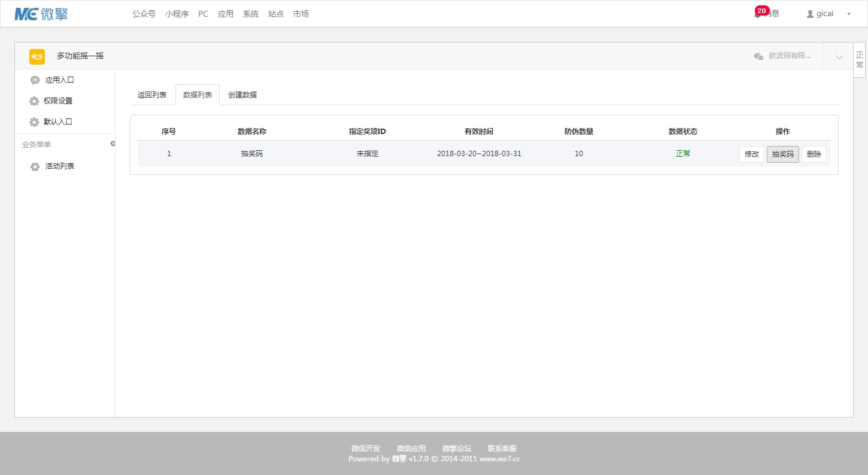This screenshot has height=475, width=868.
Task: Click the green 正常 status in the table row
Action: pyautogui.click(x=683, y=154)
